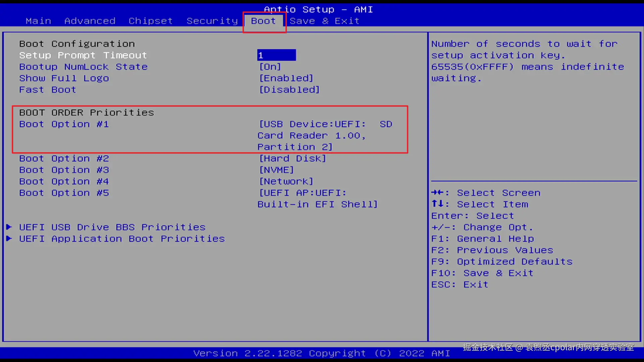
Task: Select the Setup Prompt Timeout label
Action: 83,55
